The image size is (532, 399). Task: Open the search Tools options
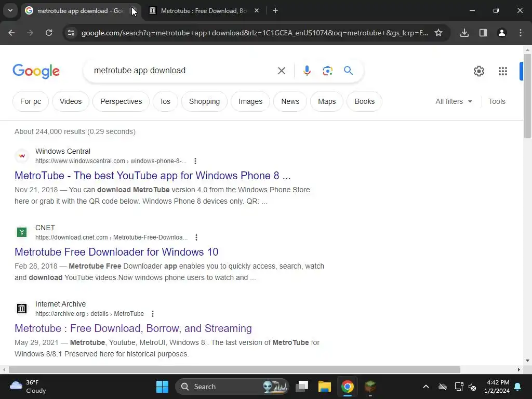pyautogui.click(x=497, y=101)
